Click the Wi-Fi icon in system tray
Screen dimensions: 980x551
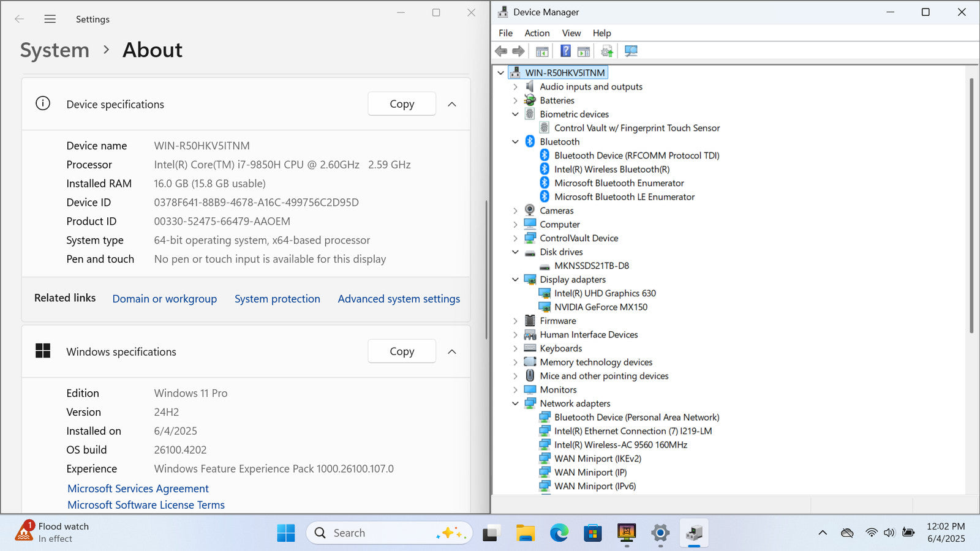click(x=871, y=533)
